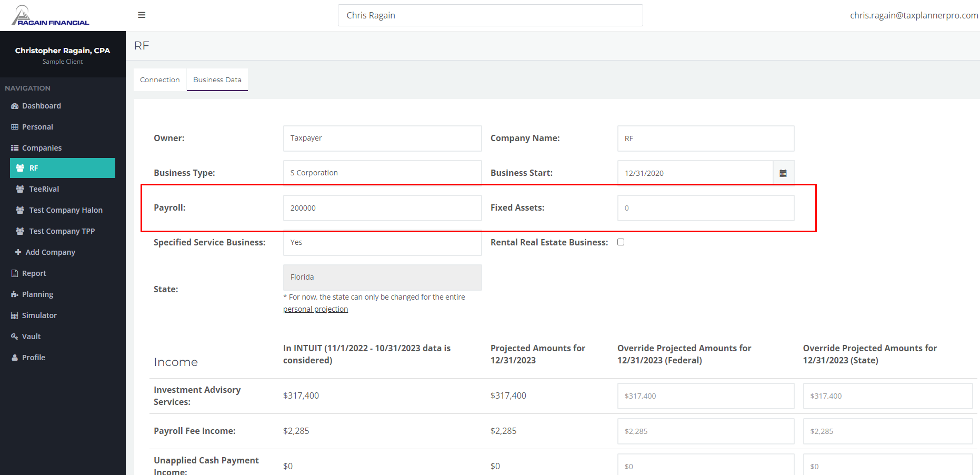Select the Business Data tab

[217, 80]
